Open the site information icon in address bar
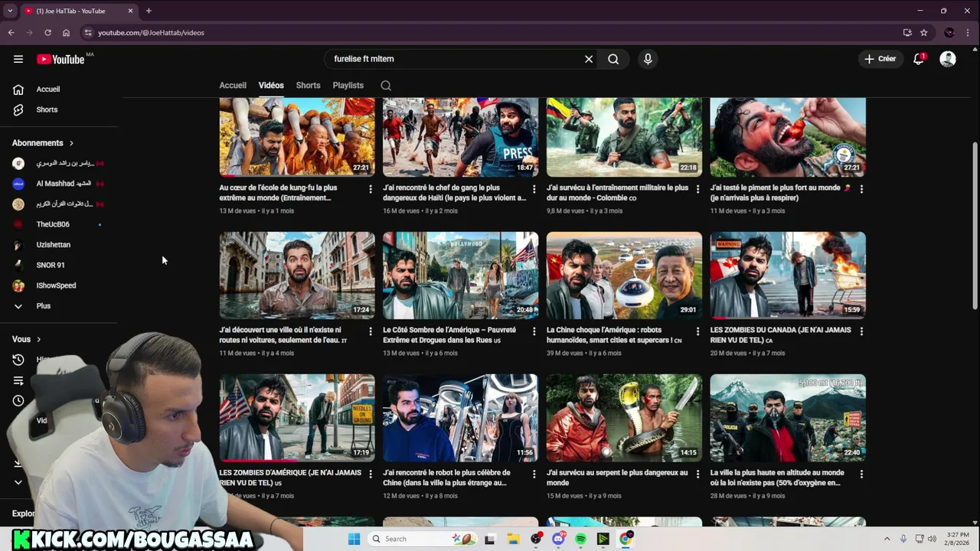 88,33
